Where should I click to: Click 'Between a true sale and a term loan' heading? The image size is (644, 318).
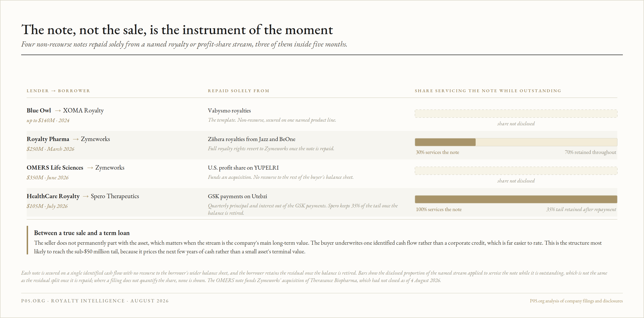(x=82, y=233)
